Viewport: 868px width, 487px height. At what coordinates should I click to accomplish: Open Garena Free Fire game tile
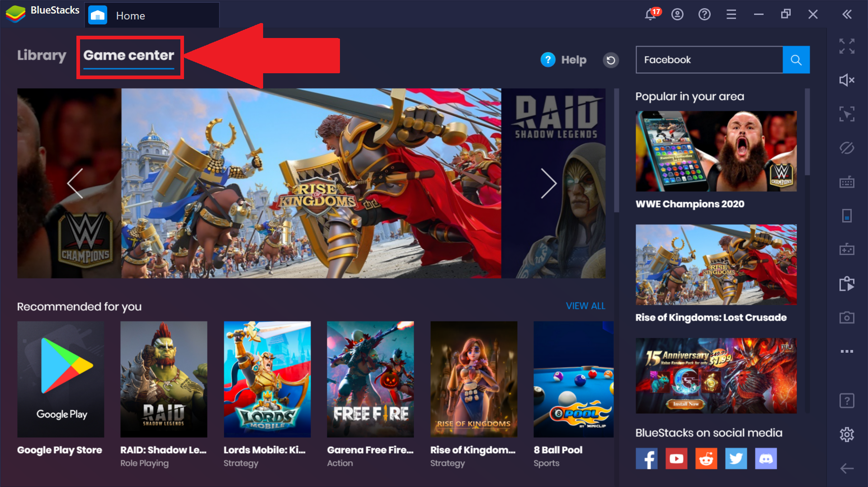pos(370,379)
